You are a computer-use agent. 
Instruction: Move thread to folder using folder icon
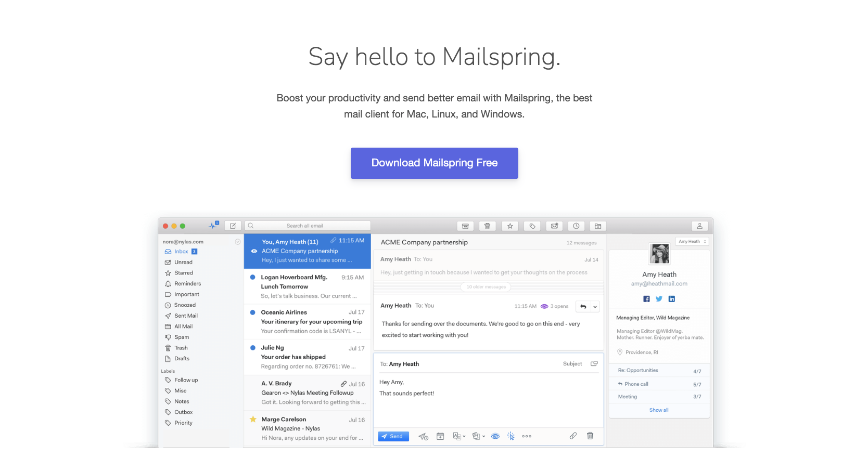[x=598, y=226]
